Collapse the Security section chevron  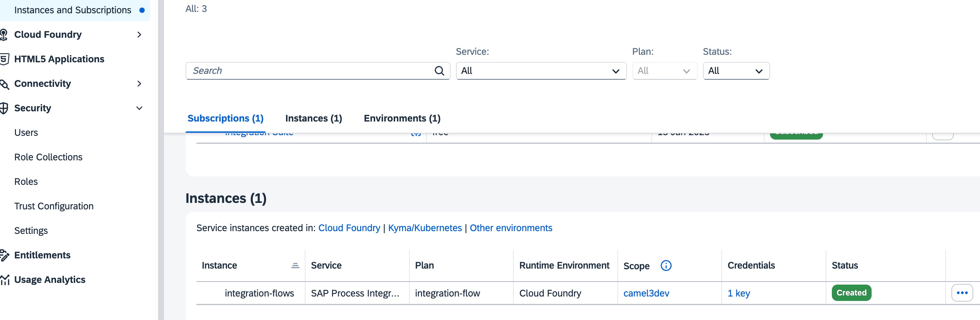pyautogui.click(x=139, y=108)
